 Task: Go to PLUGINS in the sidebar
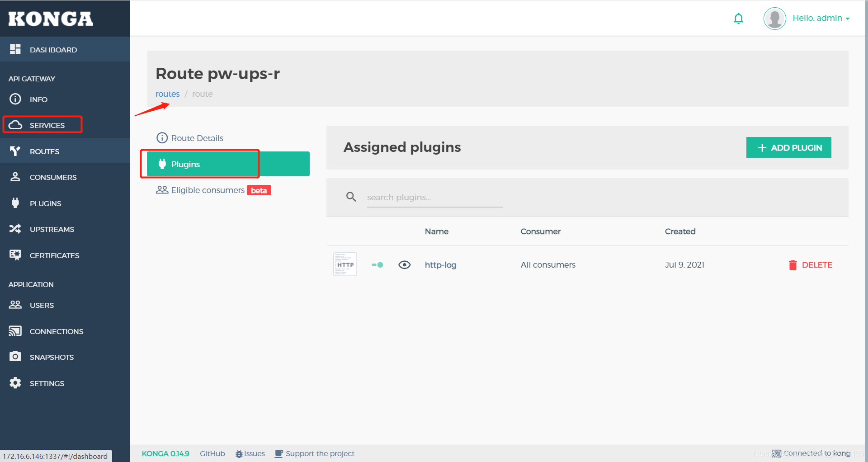pyautogui.click(x=65, y=203)
